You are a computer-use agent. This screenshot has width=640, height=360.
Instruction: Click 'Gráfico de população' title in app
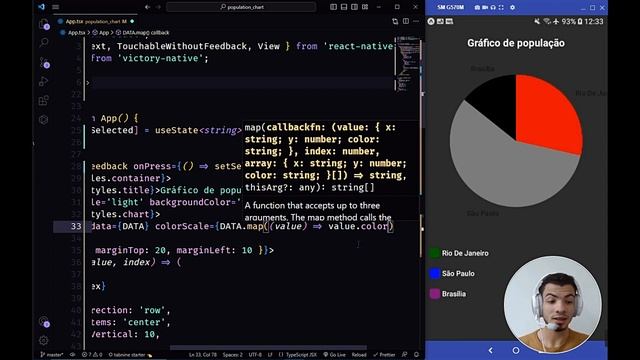pos(516,43)
